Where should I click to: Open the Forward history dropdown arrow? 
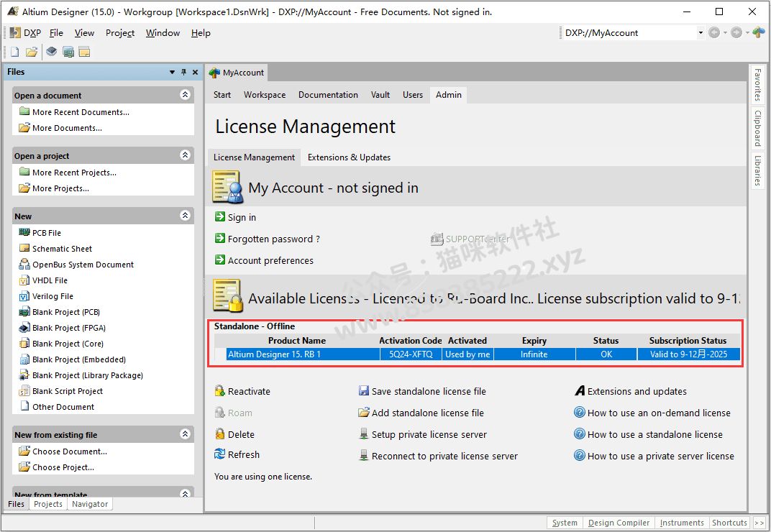[x=747, y=33]
